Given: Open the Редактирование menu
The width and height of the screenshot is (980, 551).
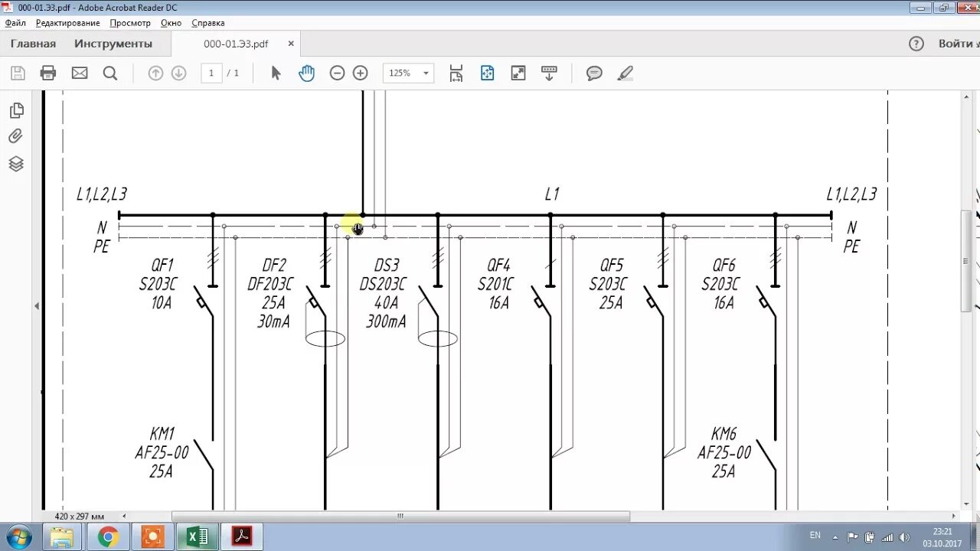Looking at the screenshot, I should pos(67,23).
